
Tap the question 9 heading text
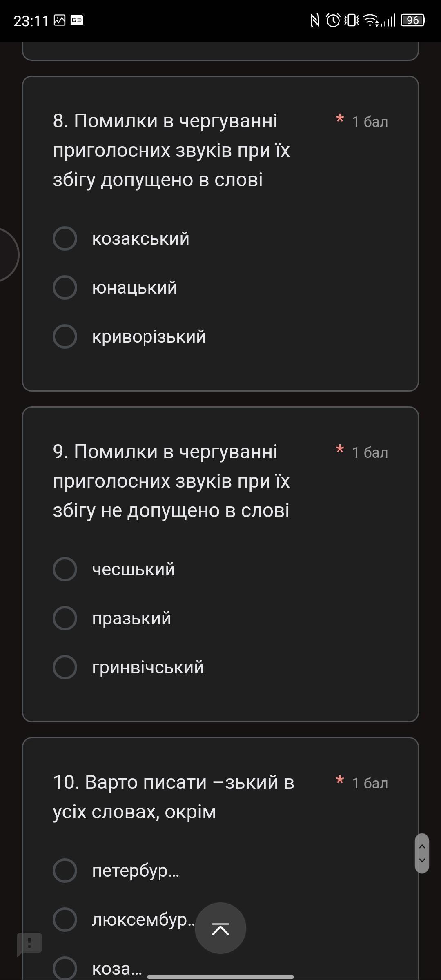click(x=171, y=481)
